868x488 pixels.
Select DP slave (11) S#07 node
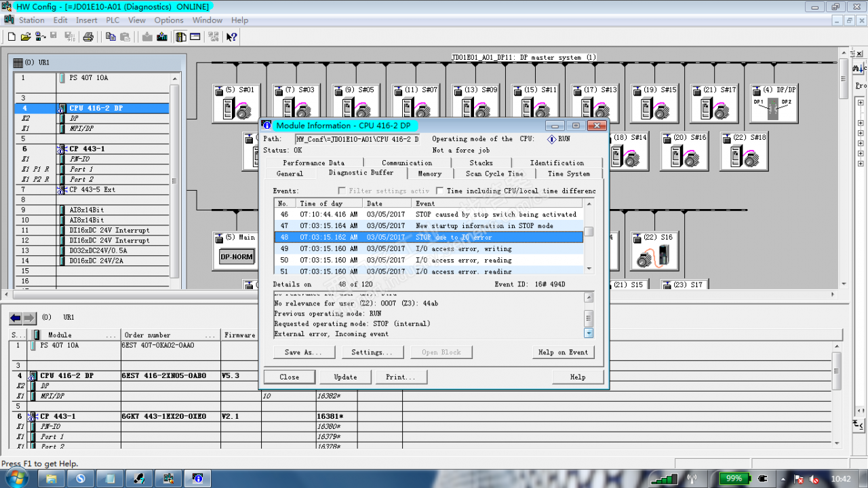tap(416, 103)
